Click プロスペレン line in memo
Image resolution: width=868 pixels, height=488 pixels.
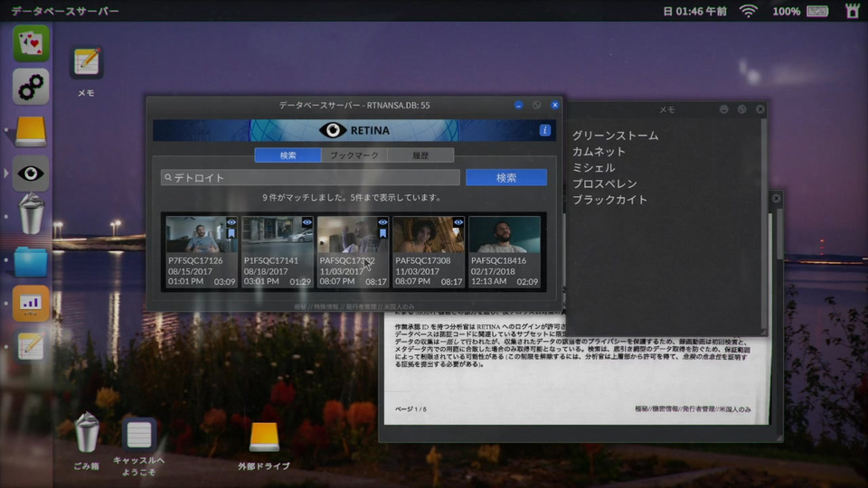coord(605,183)
